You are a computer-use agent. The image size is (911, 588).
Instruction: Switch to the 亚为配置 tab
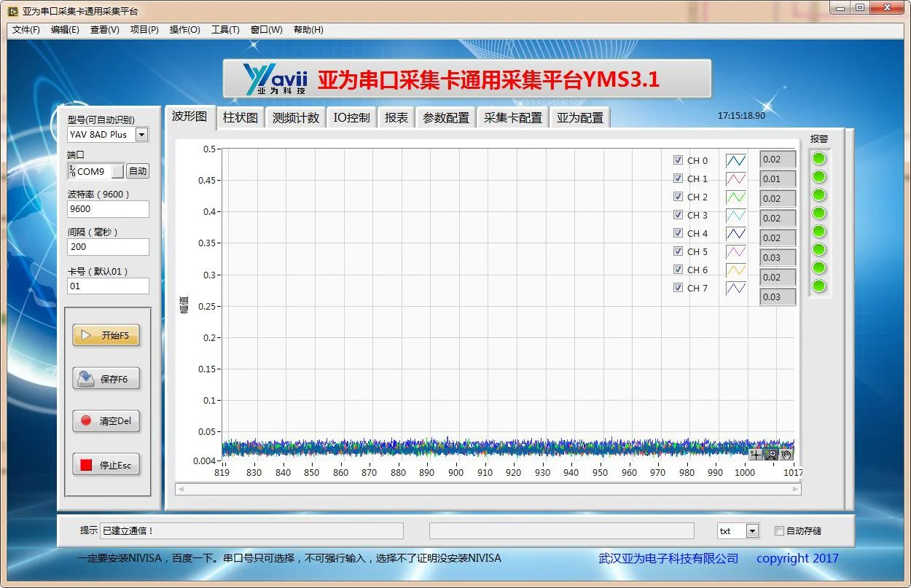[x=580, y=118]
